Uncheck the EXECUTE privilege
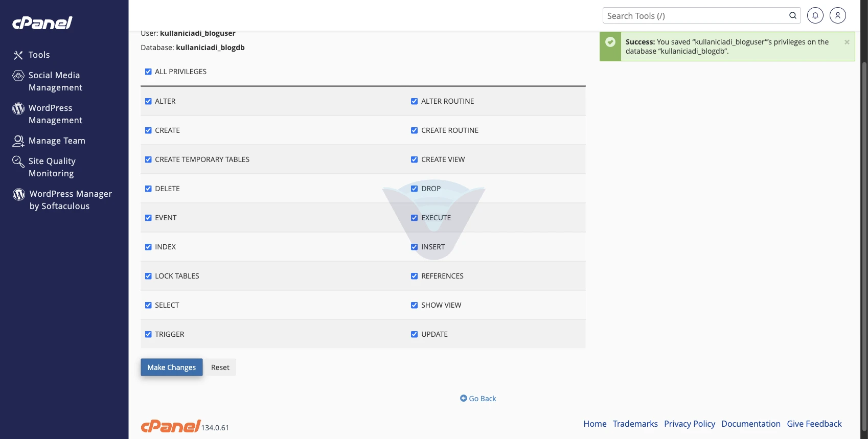 point(415,218)
